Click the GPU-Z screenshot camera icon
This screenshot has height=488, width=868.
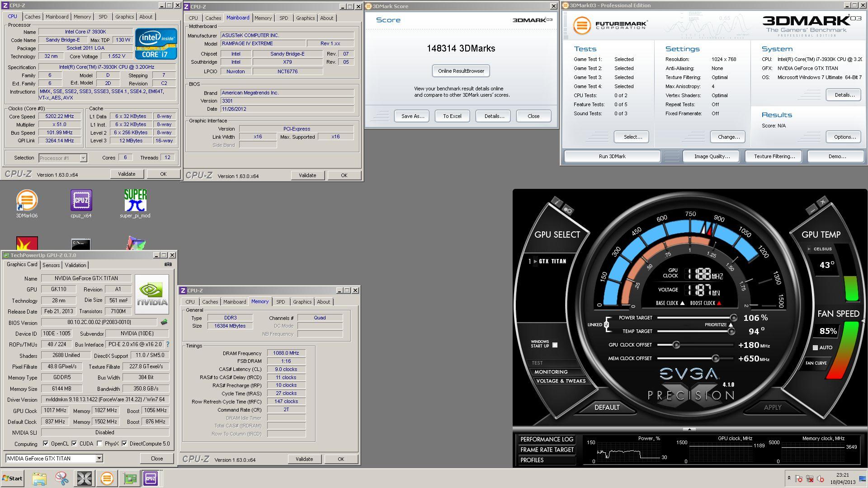tap(168, 264)
